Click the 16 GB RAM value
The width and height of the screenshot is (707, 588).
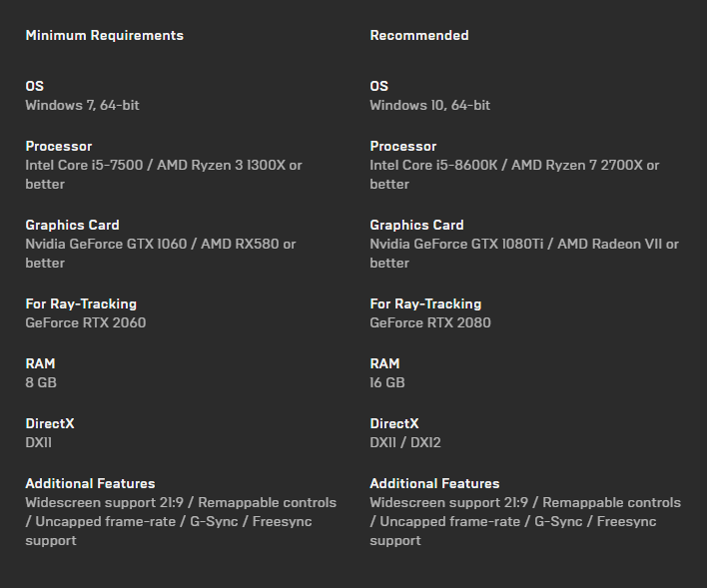click(386, 382)
